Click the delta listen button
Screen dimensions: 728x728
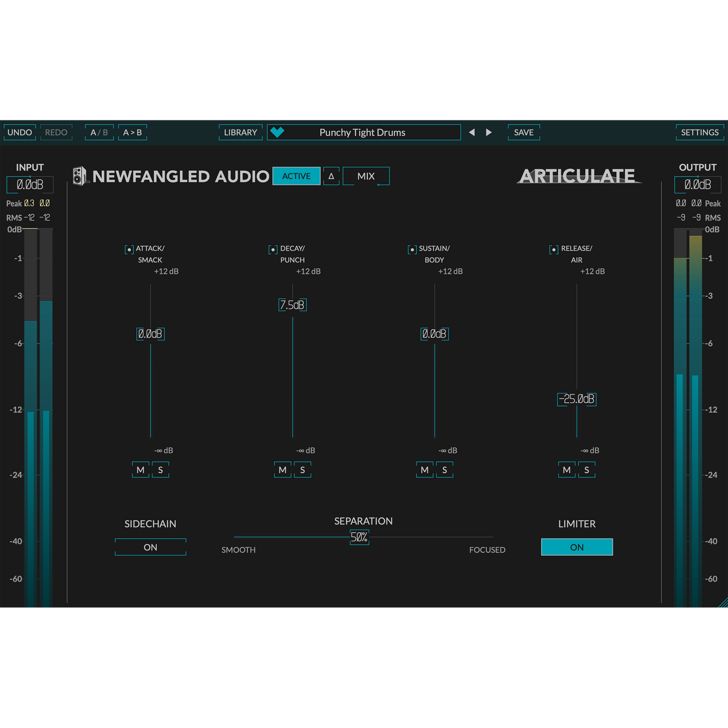pos(331,176)
